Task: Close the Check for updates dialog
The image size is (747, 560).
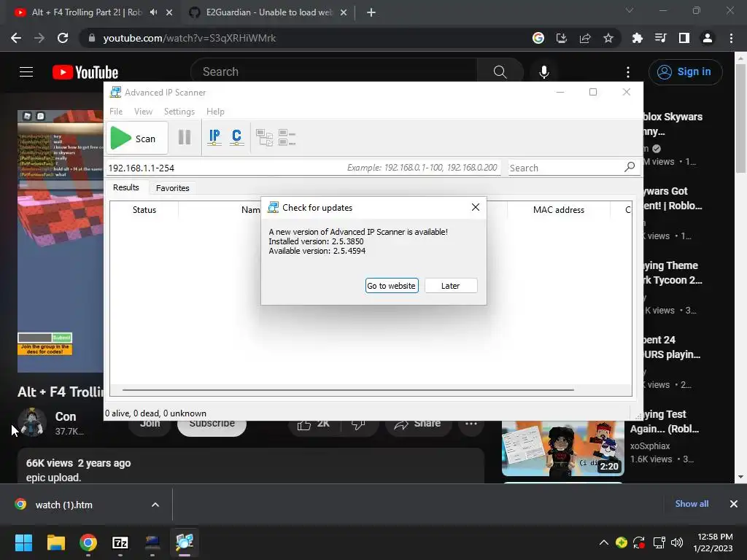Action: pyautogui.click(x=476, y=207)
